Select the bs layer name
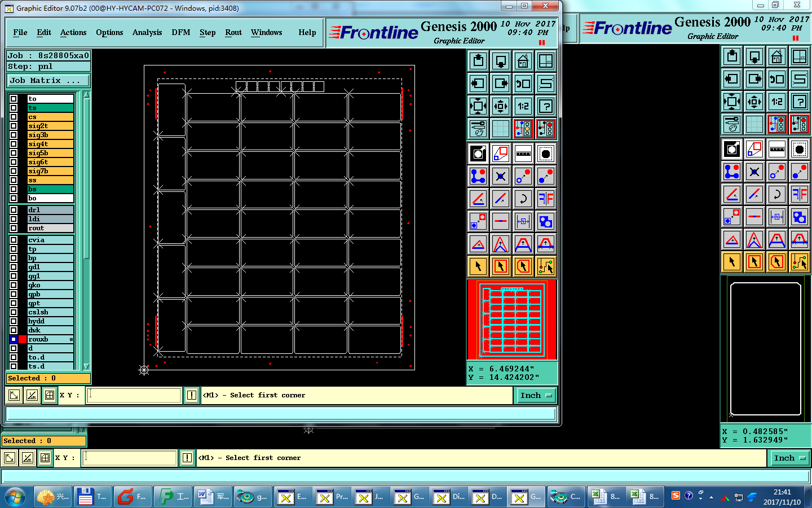Image resolution: width=812 pixels, height=508 pixels. pyautogui.click(x=50, y=189)
